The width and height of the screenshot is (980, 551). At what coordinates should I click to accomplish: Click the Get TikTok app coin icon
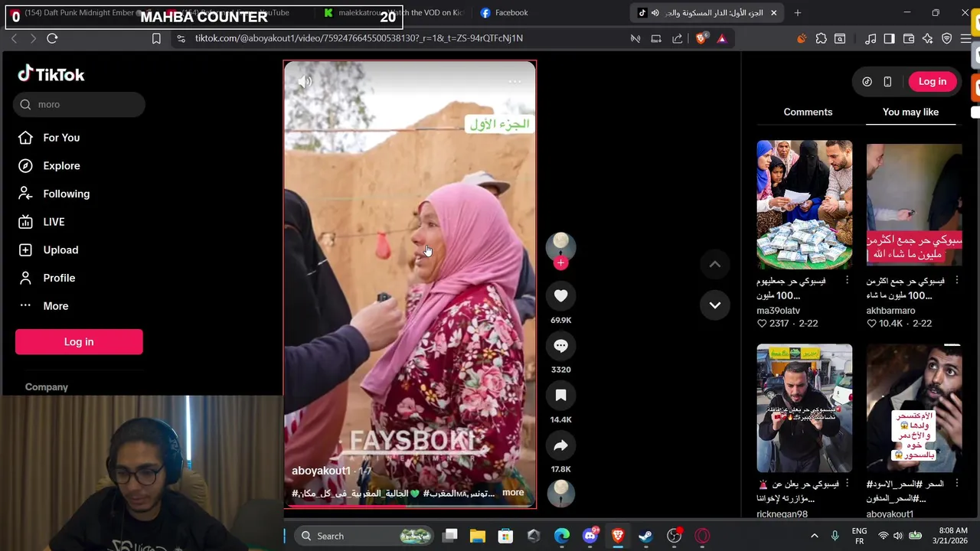click(867, 81)
